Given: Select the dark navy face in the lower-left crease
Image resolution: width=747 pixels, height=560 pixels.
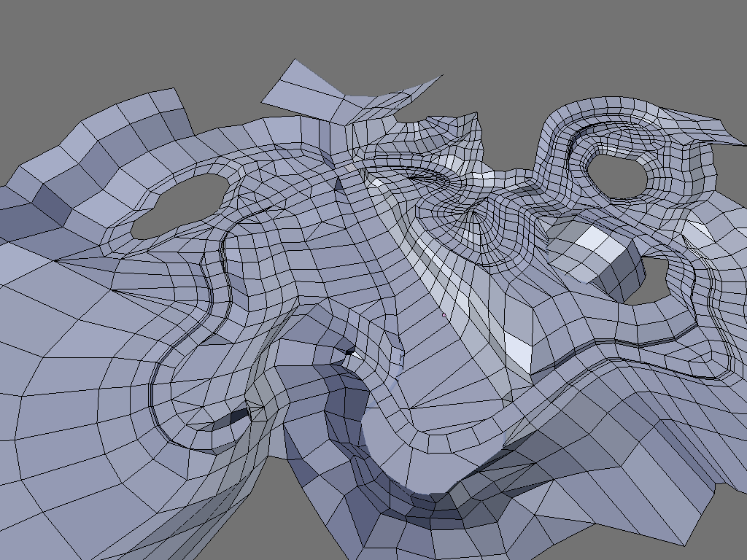Looking at the screenshot, I should 239,416.
